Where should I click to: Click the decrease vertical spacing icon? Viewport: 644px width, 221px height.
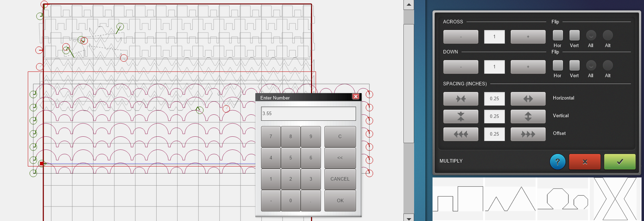pyautogui.click(x=461, y=117)
